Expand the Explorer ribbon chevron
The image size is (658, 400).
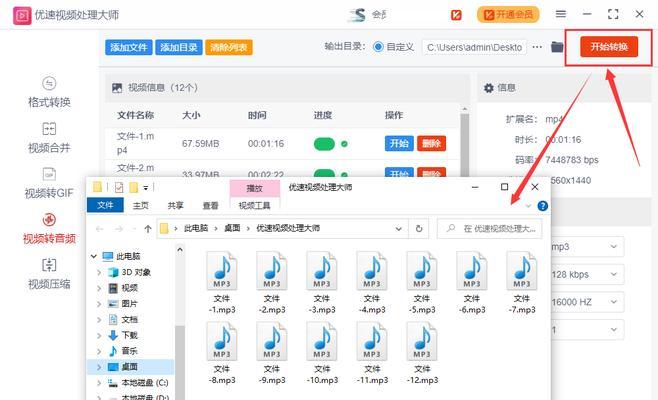coord(528,206)
